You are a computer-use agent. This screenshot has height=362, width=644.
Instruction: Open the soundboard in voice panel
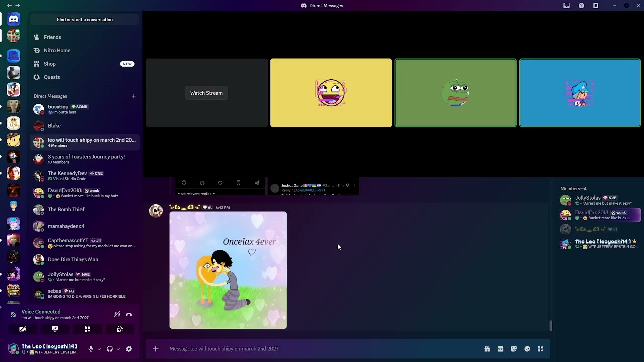[120, 329]
